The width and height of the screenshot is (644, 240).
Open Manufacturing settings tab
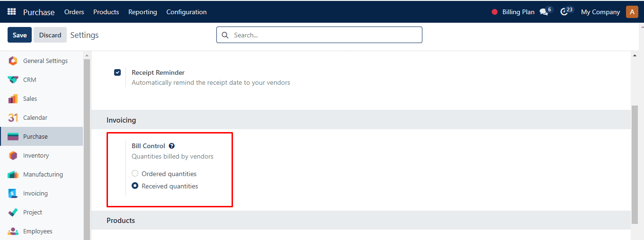(42, 174)
